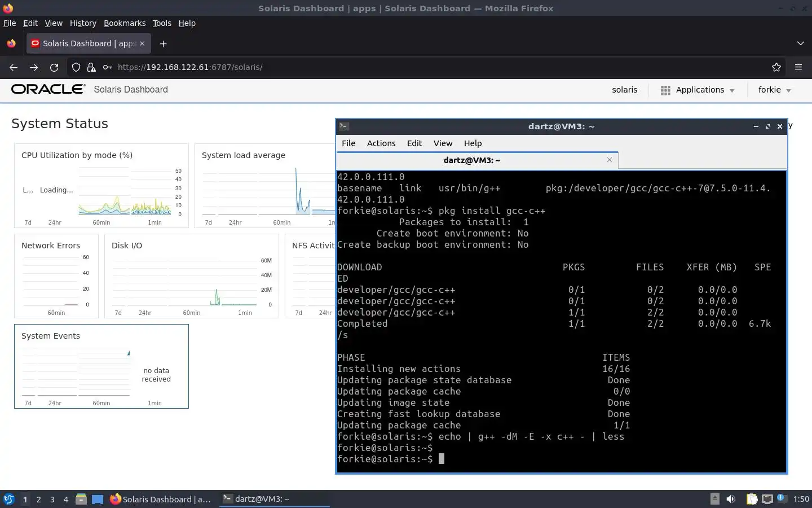Open the History menu in Firefox

click(83, 23)
